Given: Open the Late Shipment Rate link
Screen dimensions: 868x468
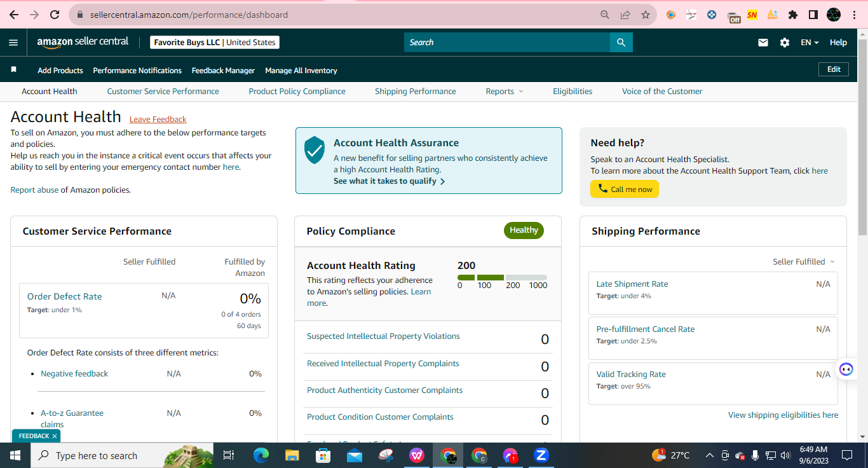Looking at the screenshot, I should coord(632,284).
